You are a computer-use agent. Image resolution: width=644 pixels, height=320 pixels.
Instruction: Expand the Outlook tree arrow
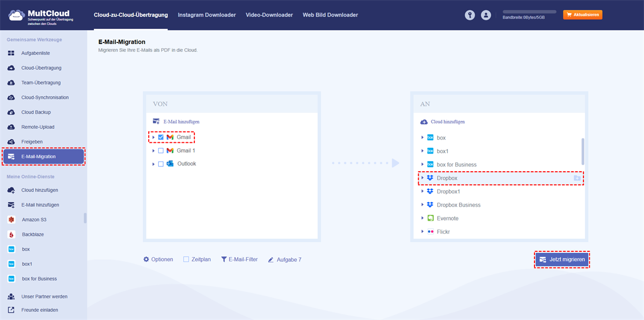click(154, 164)
